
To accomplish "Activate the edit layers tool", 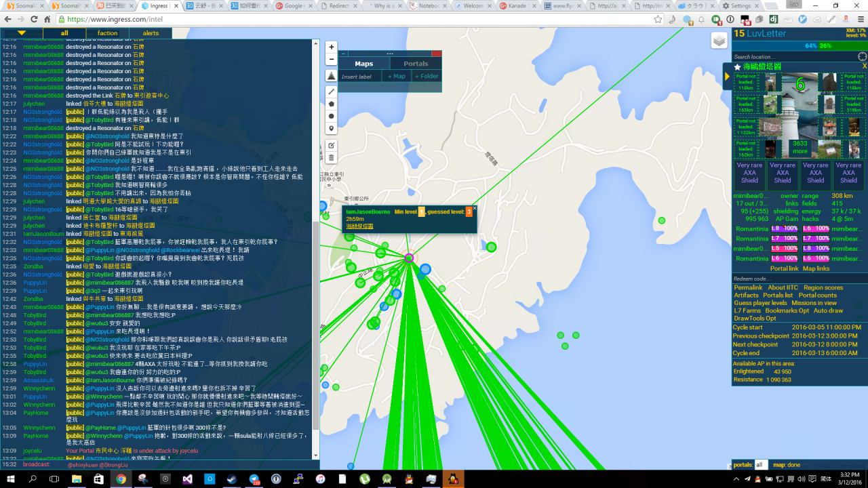I will tap(332, 145).
